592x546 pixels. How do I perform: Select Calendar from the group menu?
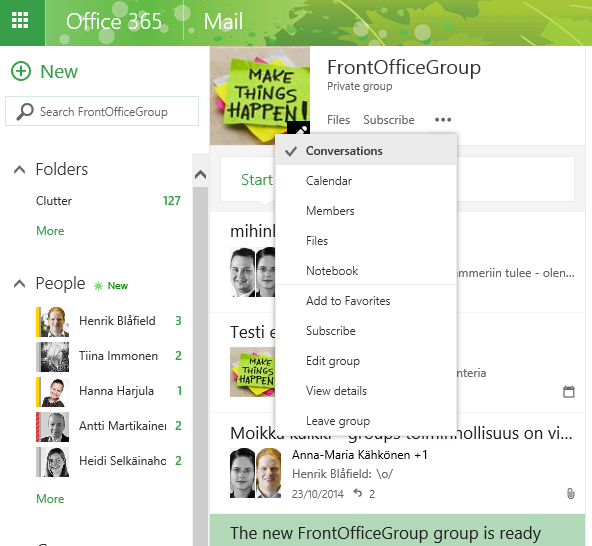[366, 181]
